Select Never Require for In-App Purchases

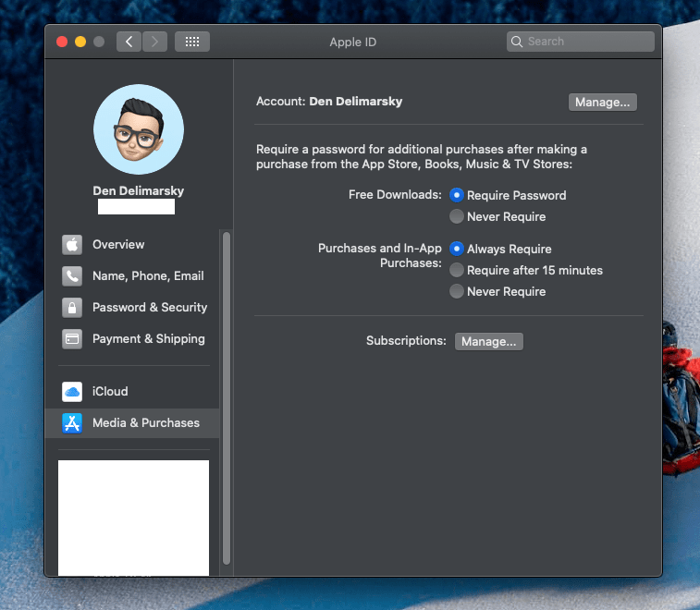[x=456, y=291]
